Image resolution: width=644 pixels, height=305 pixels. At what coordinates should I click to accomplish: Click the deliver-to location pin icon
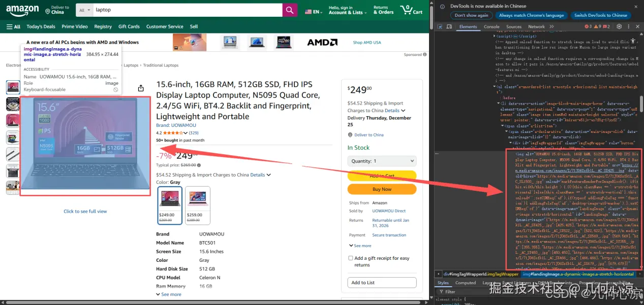coord(47,11)
